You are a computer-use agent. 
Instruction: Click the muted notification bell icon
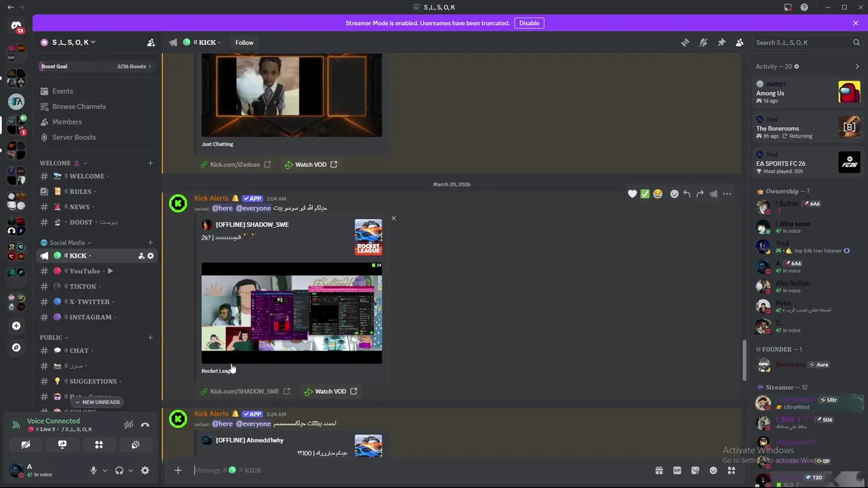pos(703,42)
